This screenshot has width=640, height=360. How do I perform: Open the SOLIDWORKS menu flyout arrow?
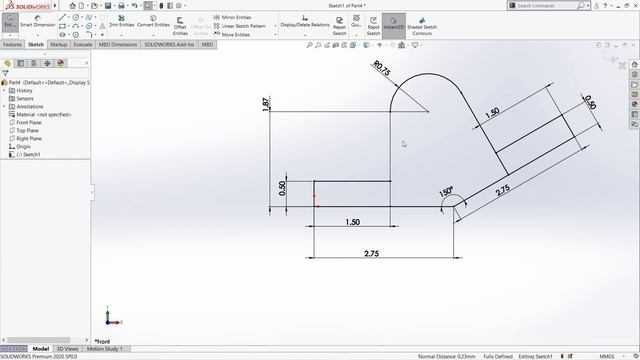coord(55,6)
